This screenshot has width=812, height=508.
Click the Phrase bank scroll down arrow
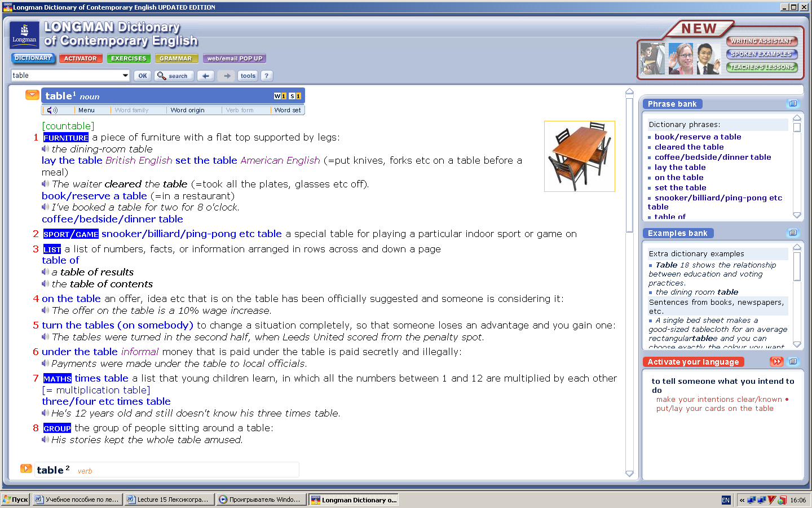[797, 215]
